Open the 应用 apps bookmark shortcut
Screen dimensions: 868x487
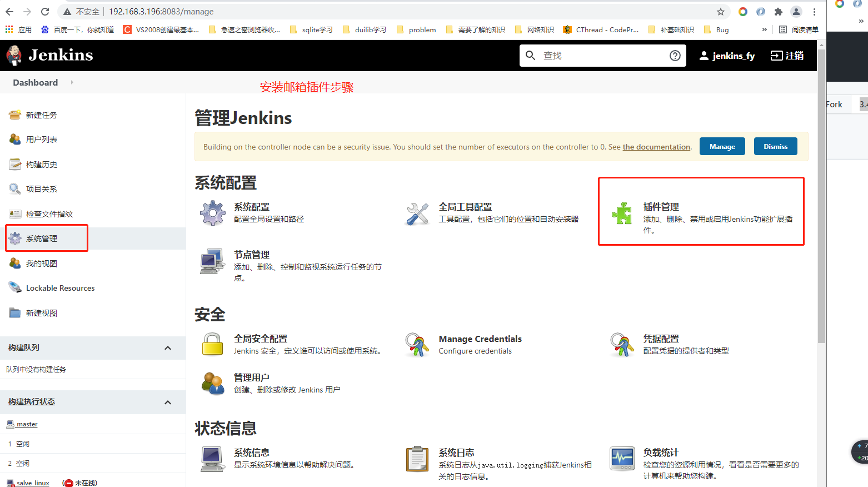point(18,29)
